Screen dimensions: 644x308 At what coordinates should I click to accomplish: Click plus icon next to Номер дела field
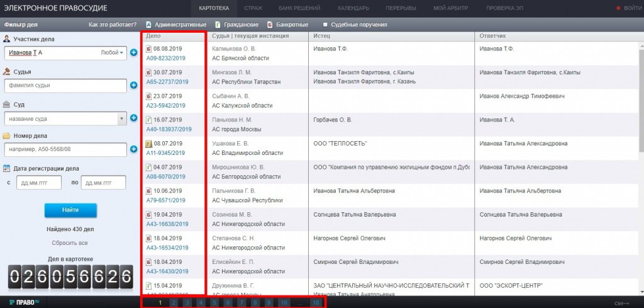coord(133,149)
